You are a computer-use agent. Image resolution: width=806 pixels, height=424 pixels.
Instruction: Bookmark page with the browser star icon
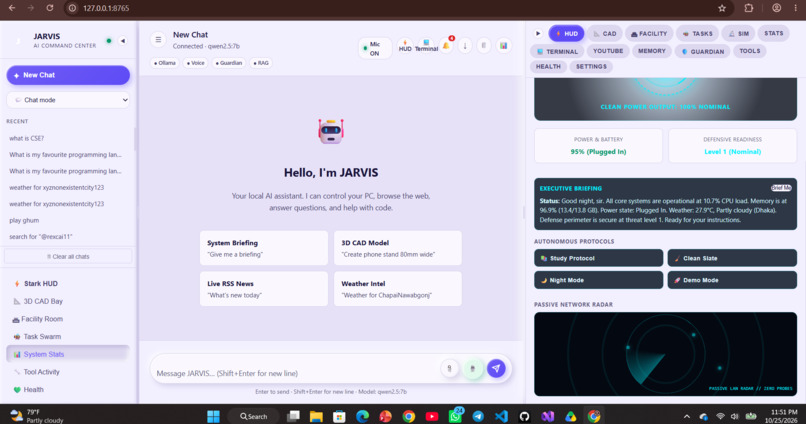coord(722,8)
